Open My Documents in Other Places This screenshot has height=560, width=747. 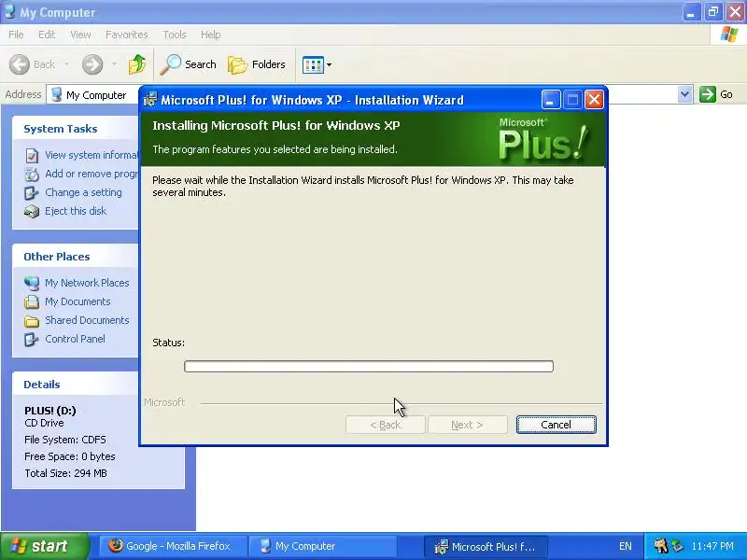click(78, 301)
